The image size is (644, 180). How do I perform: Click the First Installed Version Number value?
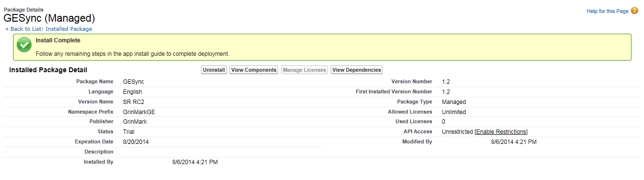coord(446,92)
